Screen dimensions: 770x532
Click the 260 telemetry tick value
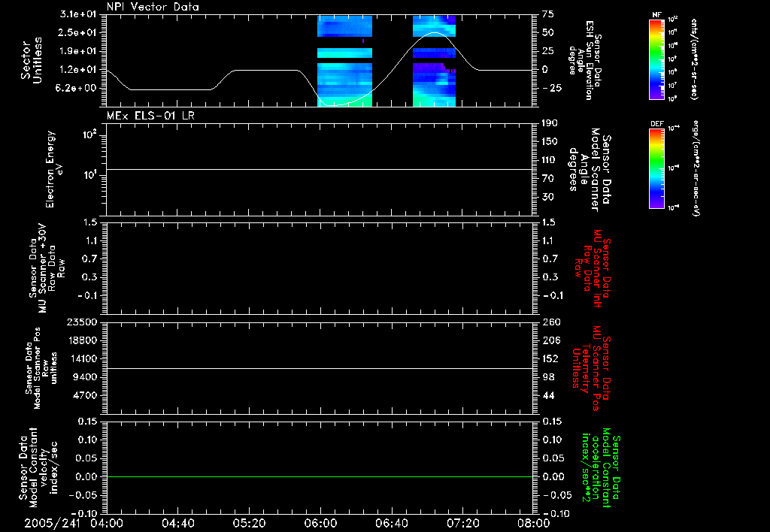(550, 322)
